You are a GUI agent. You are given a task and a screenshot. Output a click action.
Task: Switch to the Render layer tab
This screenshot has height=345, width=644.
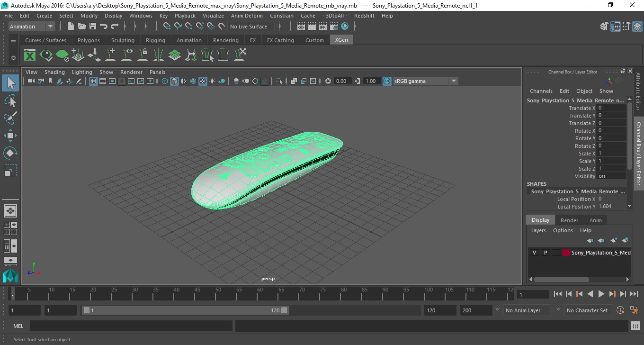tap(569, 220)
